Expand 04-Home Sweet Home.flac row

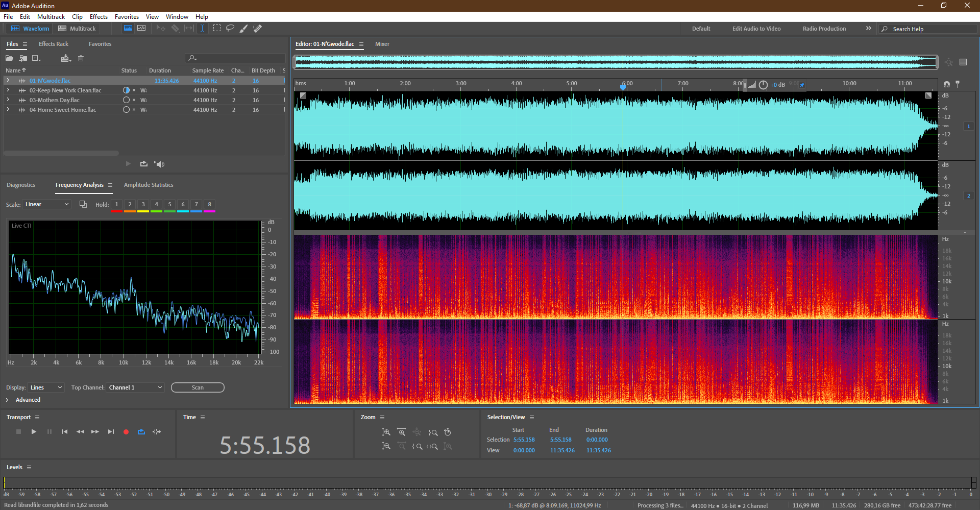click(8, 109)
